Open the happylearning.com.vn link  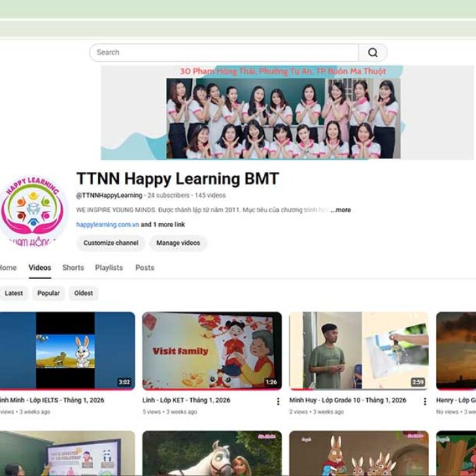tap(107, 224)
